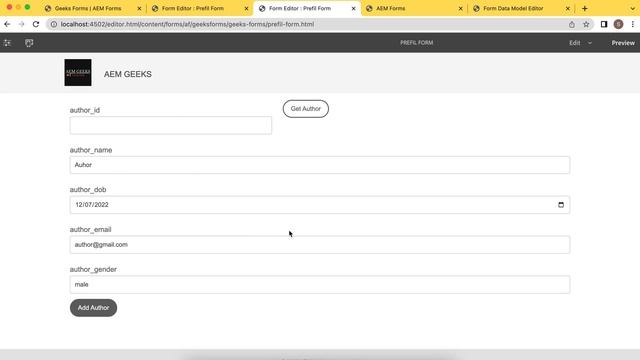Close the AEM Forms tab
640x360 pixels.
[460, 8]
